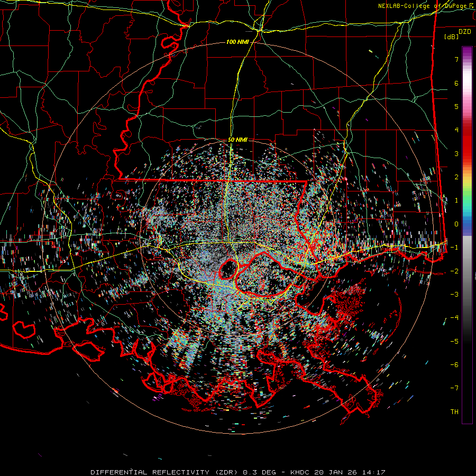476x476 pixels.
Task: Click the [dB] unit label
Action: pos(451,36)
